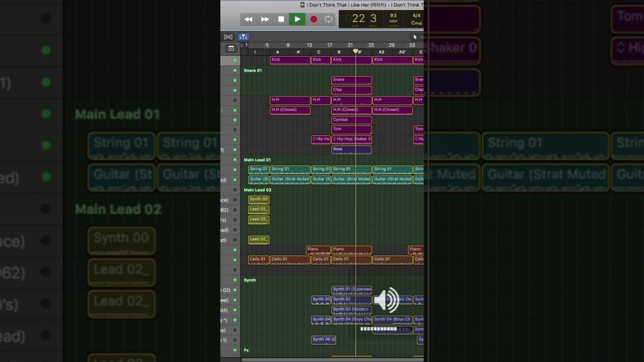Stop playback with the Stop button

tap(281, 19)
